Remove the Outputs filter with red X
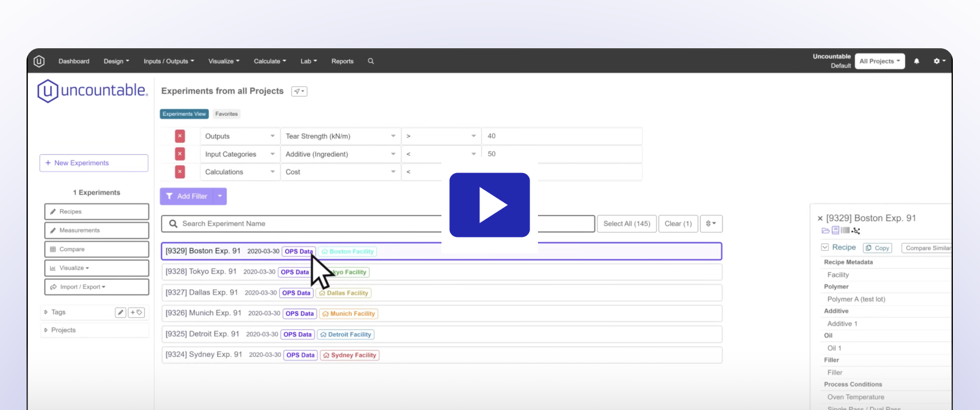This screenshot has width=980, height=410. [x=180, y=136]
